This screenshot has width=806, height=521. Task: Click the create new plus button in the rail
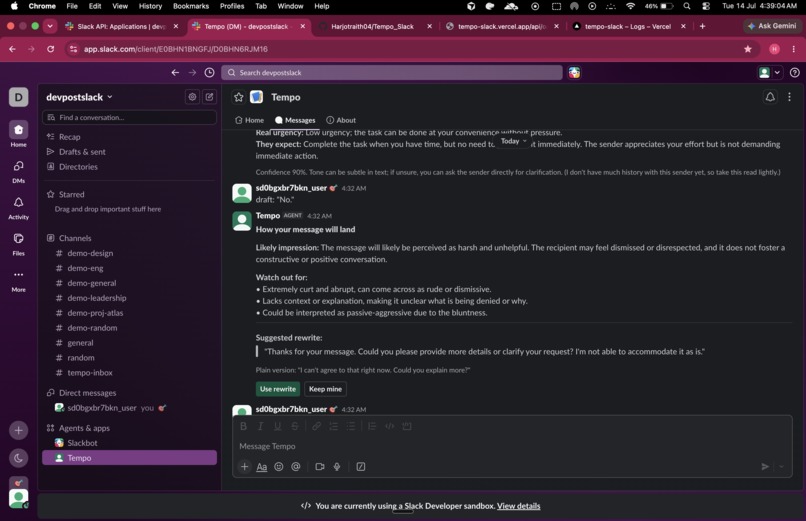(19, 431)
